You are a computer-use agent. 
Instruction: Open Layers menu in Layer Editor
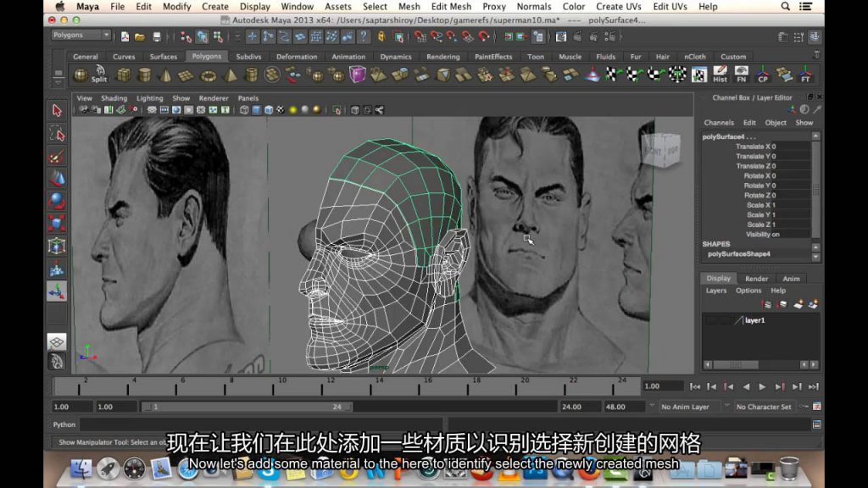coord(715,291)
